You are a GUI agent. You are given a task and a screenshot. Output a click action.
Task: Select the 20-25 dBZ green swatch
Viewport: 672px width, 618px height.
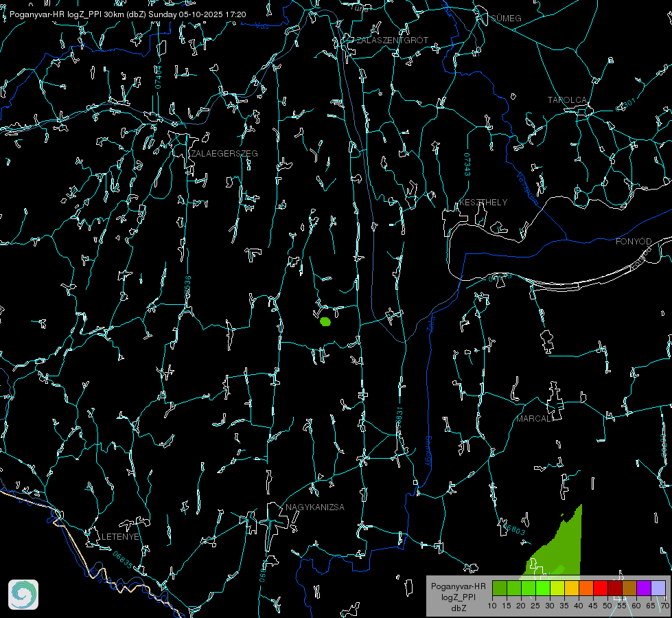coord(529,588)
